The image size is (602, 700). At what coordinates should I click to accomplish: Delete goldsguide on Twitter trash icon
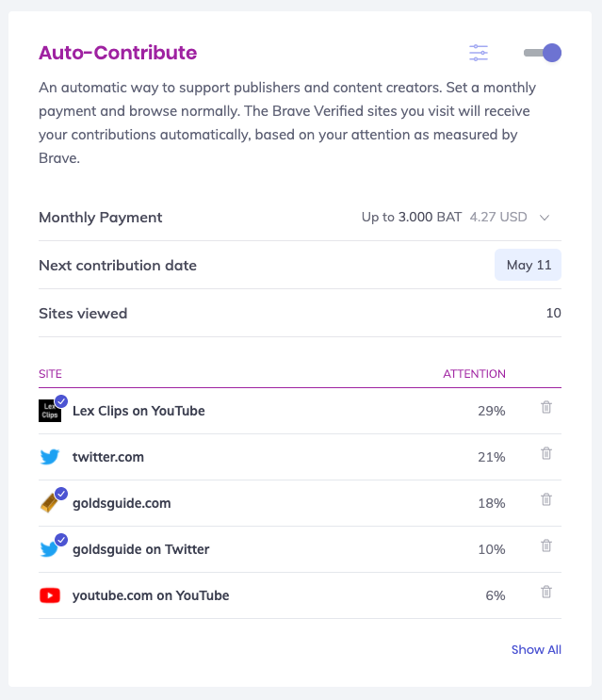click(x=545, y=546)
